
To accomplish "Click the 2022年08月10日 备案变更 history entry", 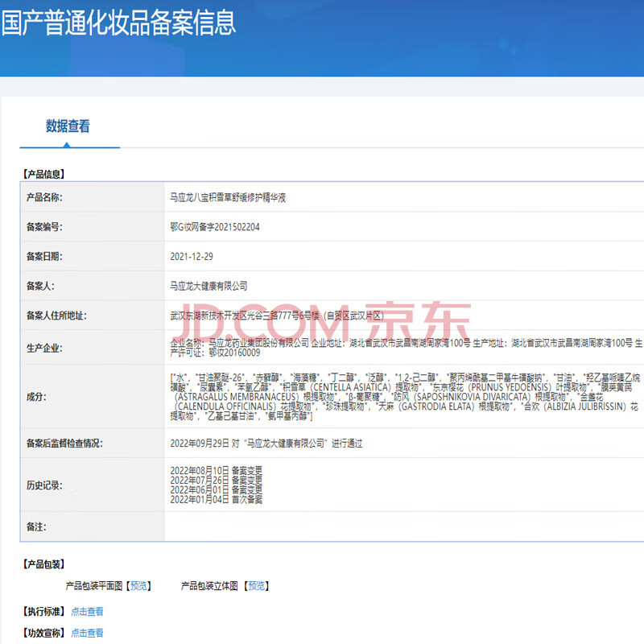I will (216, 470).
